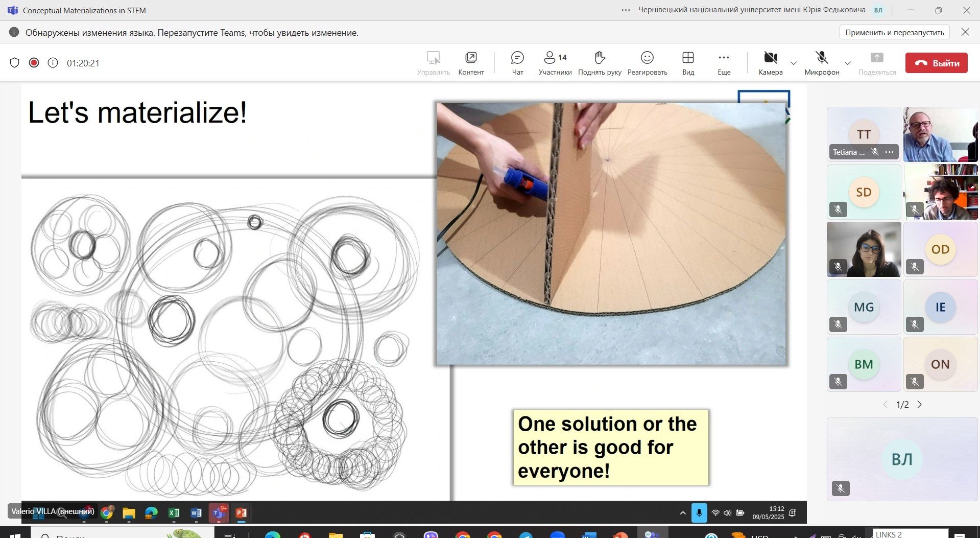
Task: Open the Chat panel
Action: pos(517,63)
